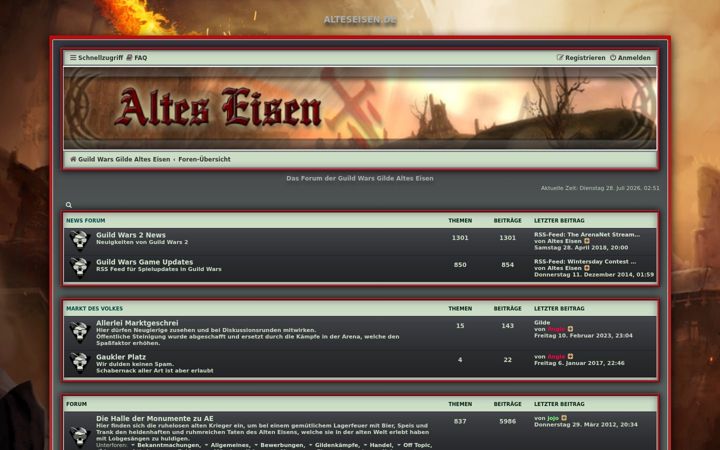
Task: Open the MARKT DES VOLKES category
Action: (94, 309)
